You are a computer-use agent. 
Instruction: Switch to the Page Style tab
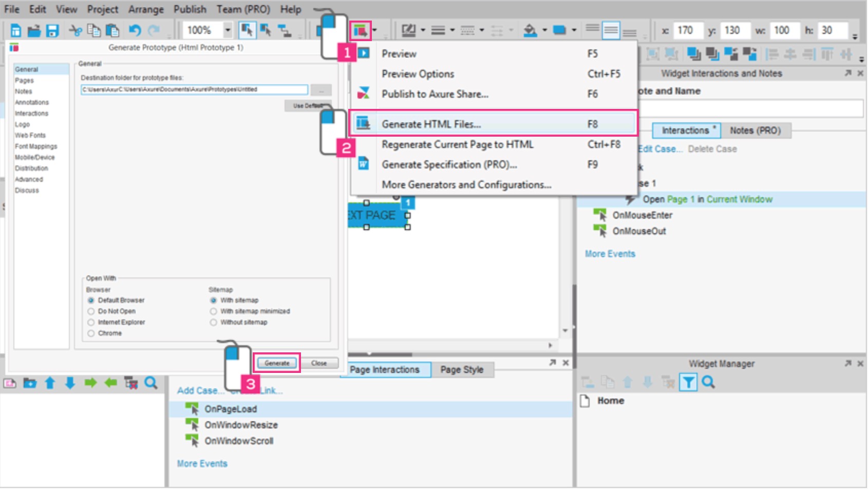point(462,370)
